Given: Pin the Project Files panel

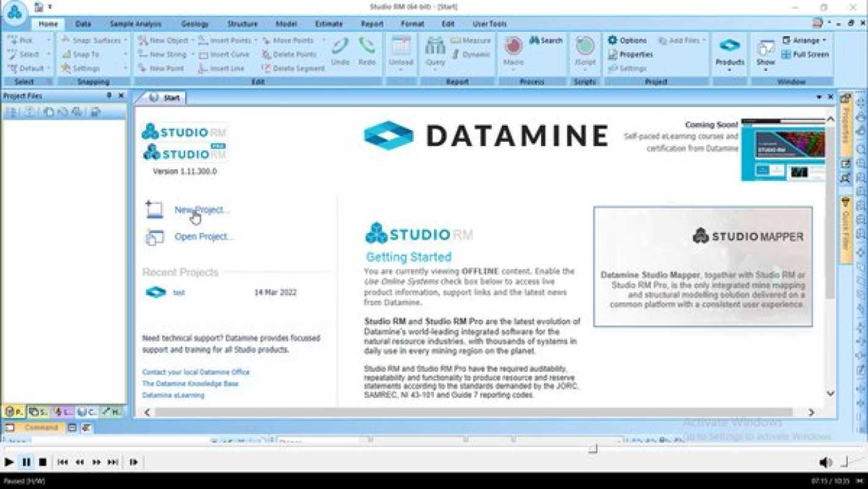Looking at the screenshot, I should pyautogui.click(x=109, y=96).
